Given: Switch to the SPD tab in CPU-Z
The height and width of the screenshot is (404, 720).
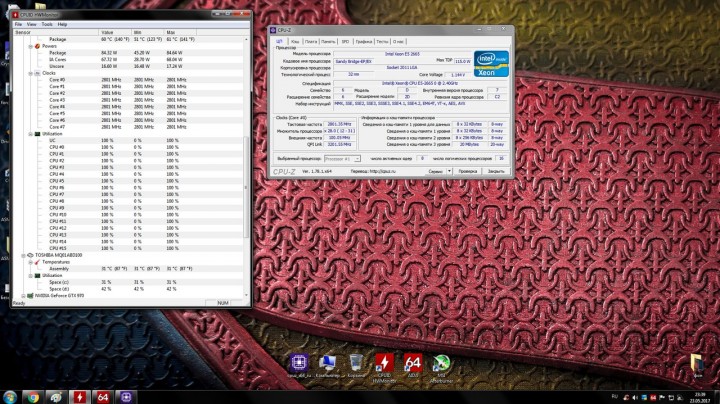Looking at the screenshot, I should click(345, 42).
